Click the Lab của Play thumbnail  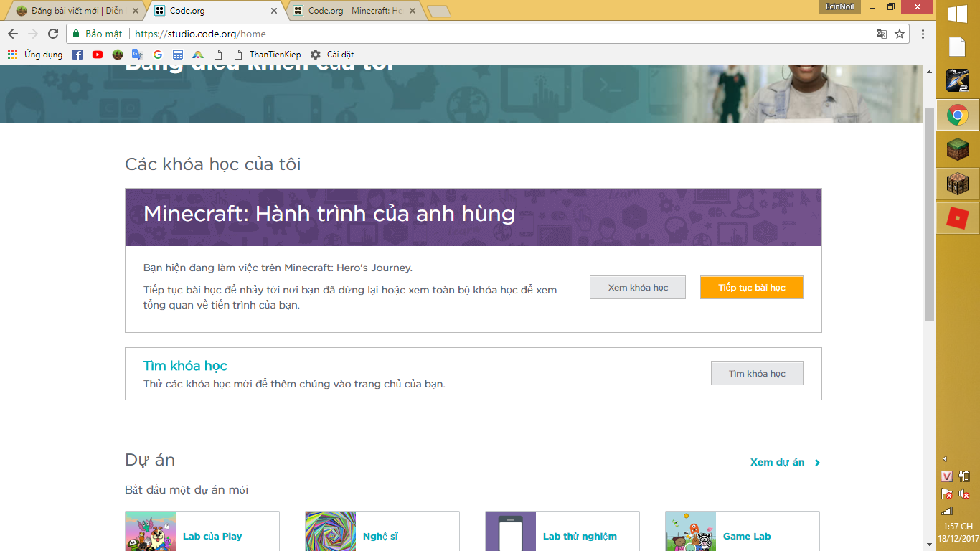(151, 532)
